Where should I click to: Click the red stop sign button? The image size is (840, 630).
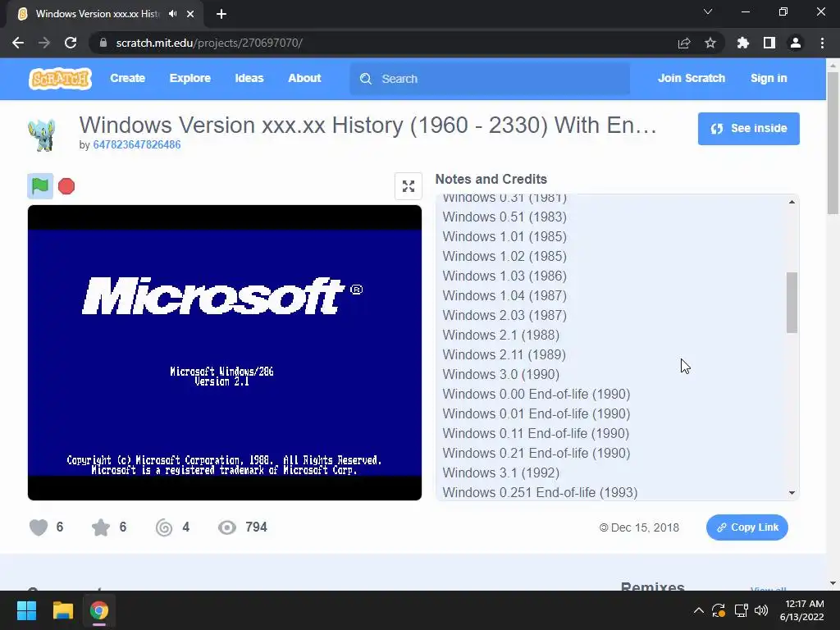(66, 186)
